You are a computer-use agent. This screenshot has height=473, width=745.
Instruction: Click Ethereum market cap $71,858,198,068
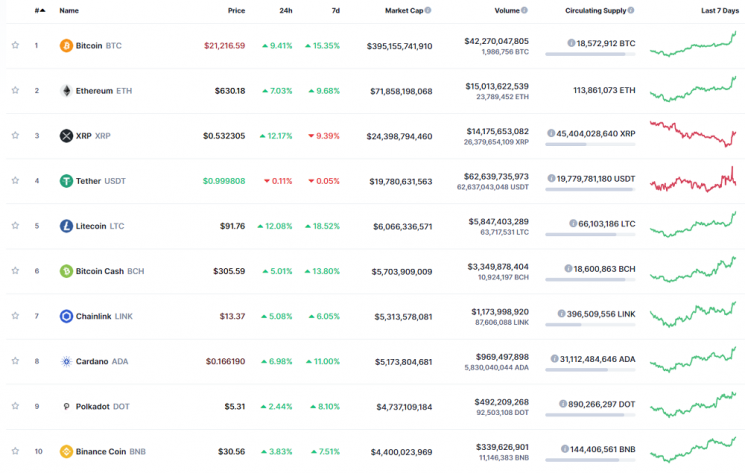(401, 91)
